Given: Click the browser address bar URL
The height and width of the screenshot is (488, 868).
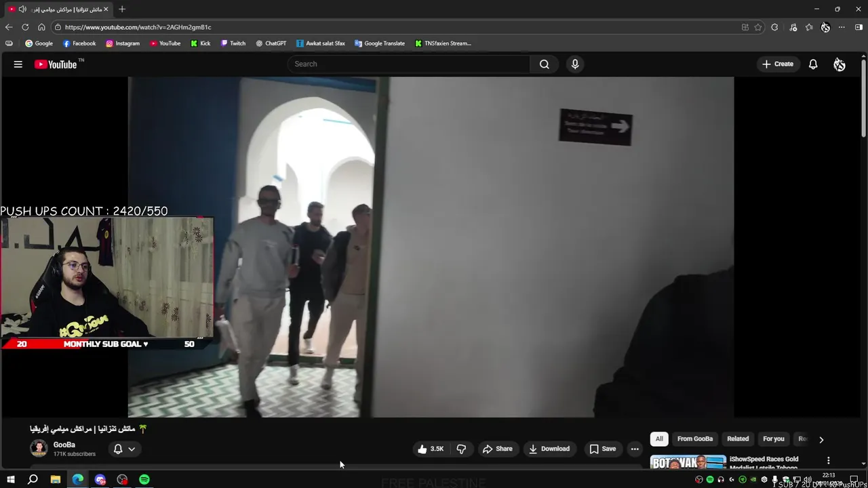Looking at the screenshot, I should (x=138, y=27).
